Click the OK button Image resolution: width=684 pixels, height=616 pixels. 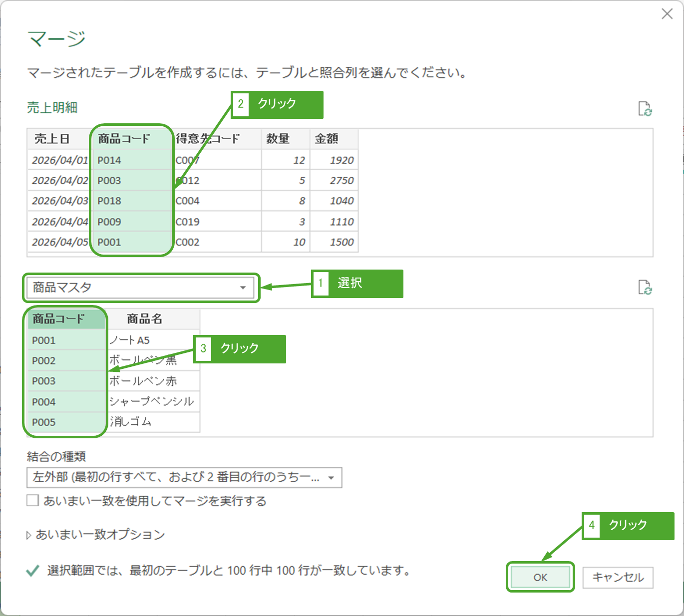(540, 578)
